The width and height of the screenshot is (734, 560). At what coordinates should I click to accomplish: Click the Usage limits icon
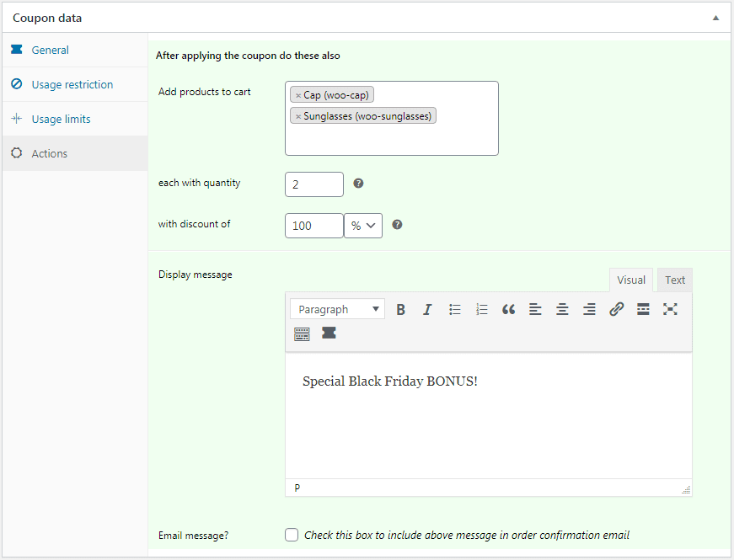pyautogui.click(x=16, y=119)
